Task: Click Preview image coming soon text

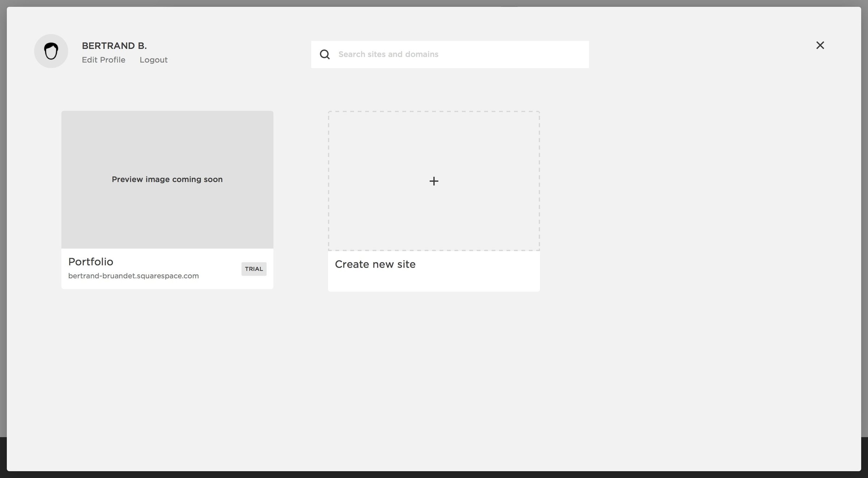Action: 167,180
